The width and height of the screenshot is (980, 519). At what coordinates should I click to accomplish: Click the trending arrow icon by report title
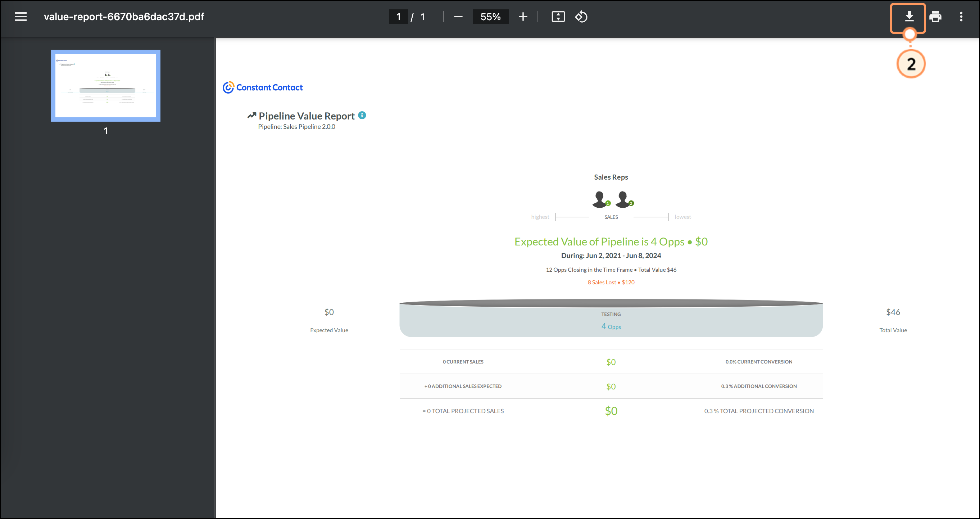point(252,115)
